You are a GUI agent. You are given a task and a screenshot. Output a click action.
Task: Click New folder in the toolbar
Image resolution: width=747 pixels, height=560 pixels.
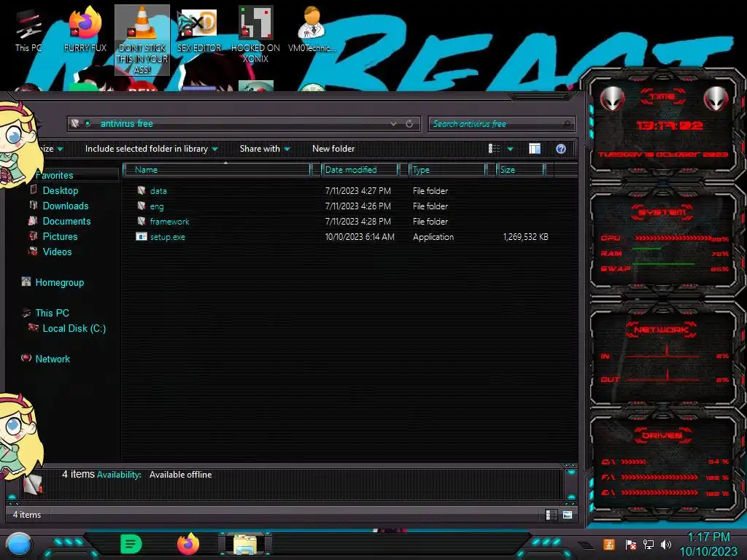333,149
